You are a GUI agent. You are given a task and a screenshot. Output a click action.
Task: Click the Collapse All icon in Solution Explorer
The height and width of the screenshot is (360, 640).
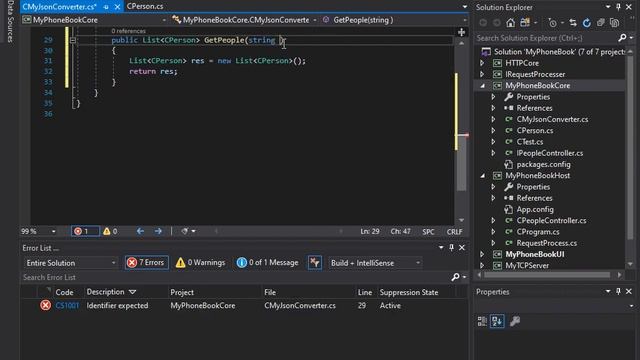pos(600,23)
